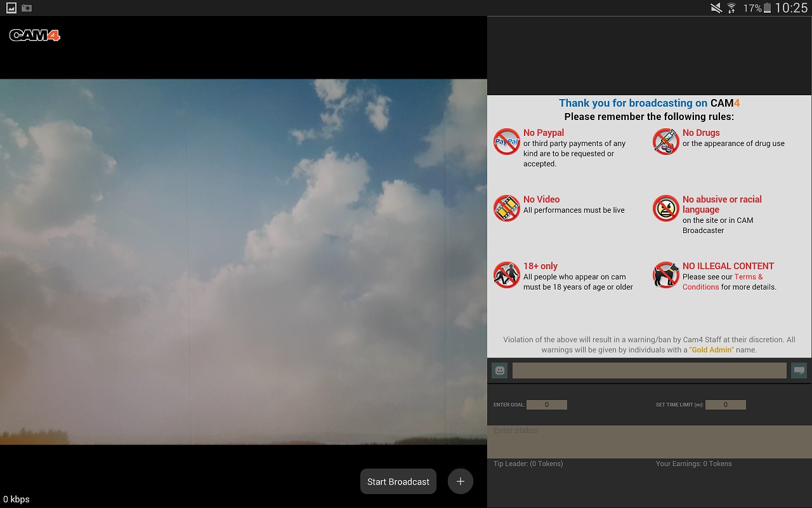This screenshot has height=508, width=812.
Task: Click the No Video filmstrip icon
Action: 506,208
